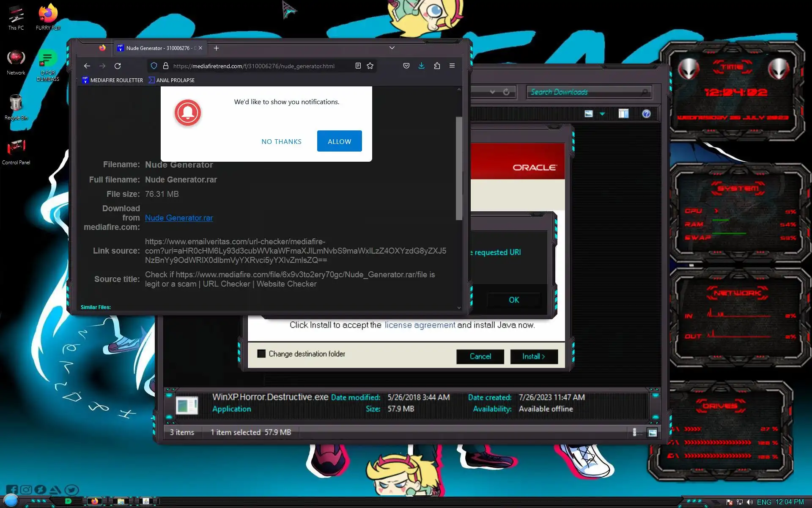The height and width of the screenshot is (508, 812).
Task: Bookmark this page with the star icon
Action: point(370,66)
